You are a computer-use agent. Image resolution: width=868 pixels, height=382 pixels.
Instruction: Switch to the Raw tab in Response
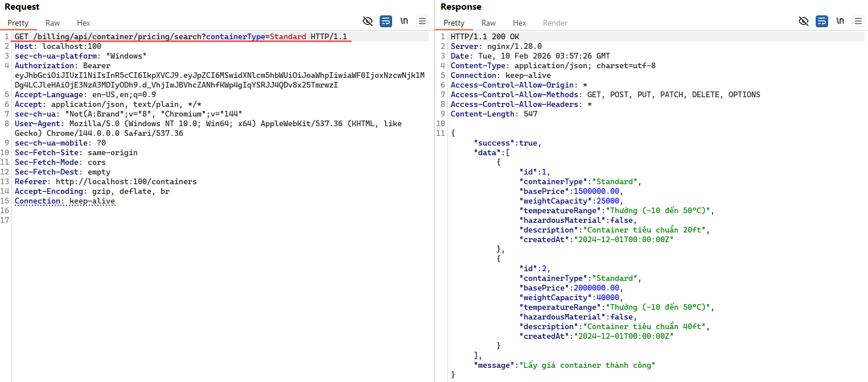pyautogui.click(x=488, y=23)
